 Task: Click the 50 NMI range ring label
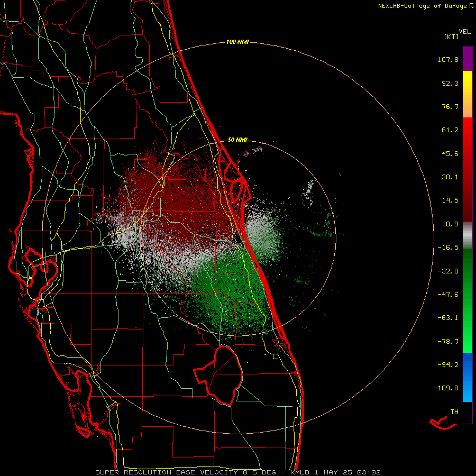click(x=237, y=140)
